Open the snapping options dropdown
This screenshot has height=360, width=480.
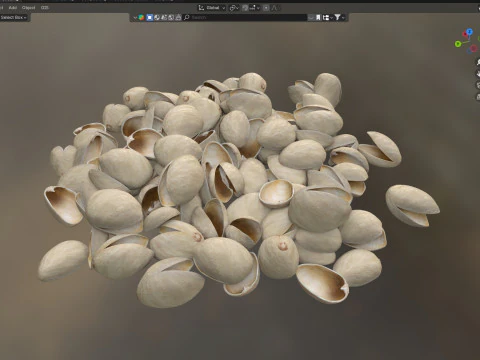(255, 8)
